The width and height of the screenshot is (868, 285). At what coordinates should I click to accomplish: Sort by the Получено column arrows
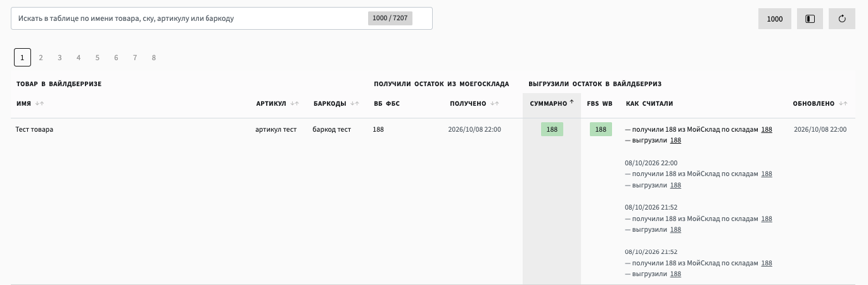tap(495, 103)
